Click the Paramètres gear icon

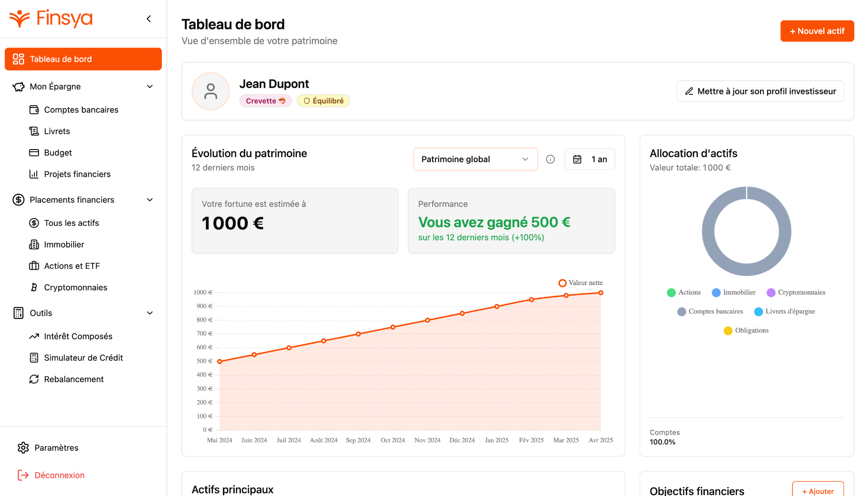tap(24, 448)
